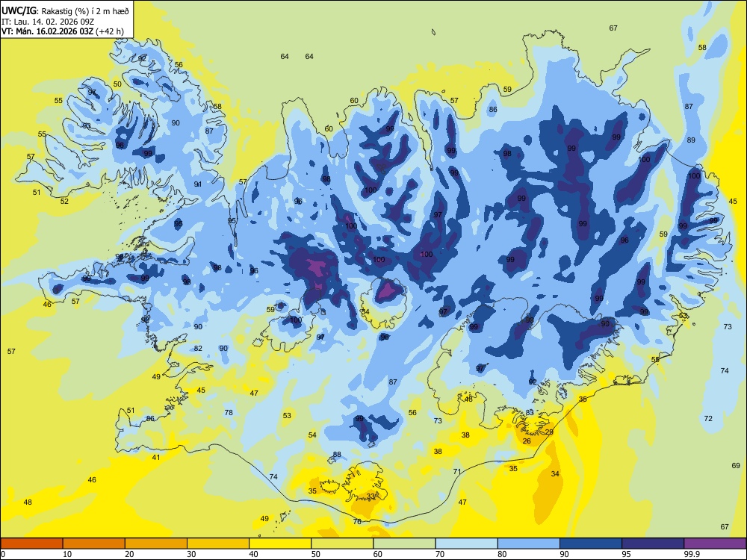This screenshot has width=747, height=560.
Task: Click the '30' legend tick label
Action: 191,554
